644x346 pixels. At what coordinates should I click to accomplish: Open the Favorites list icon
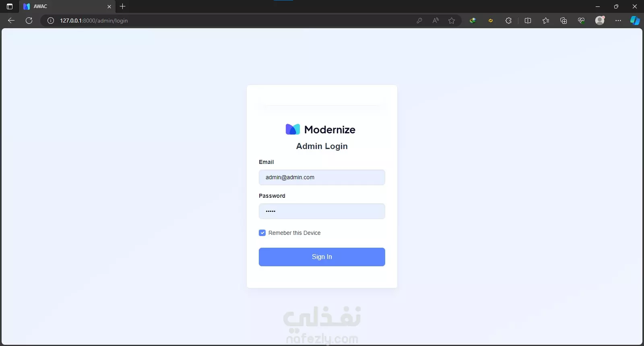(546, 21)
